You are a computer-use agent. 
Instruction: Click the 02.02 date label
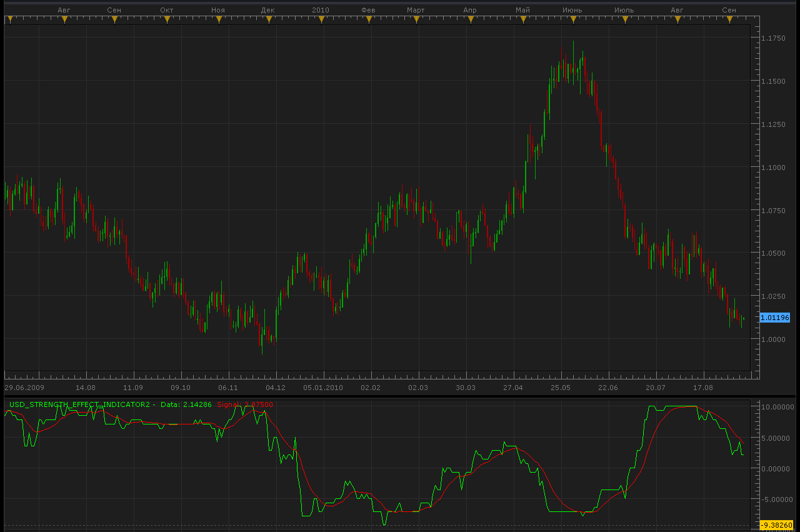pos(371,388)
